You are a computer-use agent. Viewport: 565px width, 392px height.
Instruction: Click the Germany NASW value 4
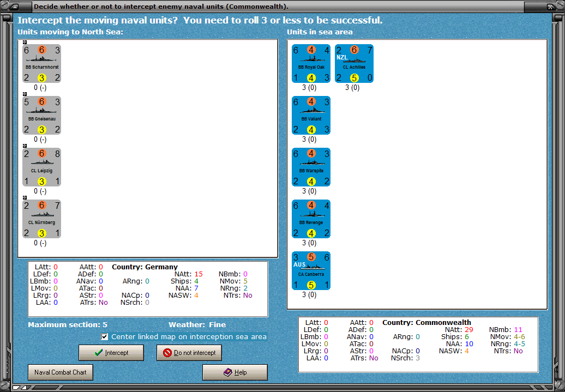tap(196, 295)
